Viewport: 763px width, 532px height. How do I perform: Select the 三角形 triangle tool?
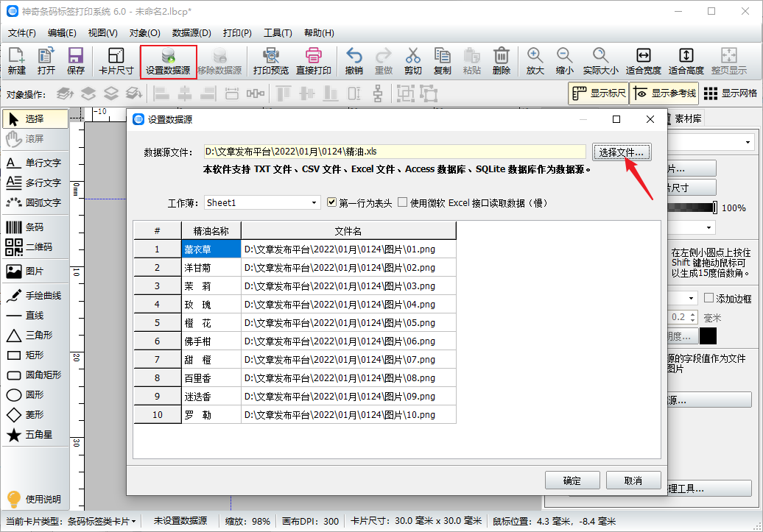[x=34, y=335]
